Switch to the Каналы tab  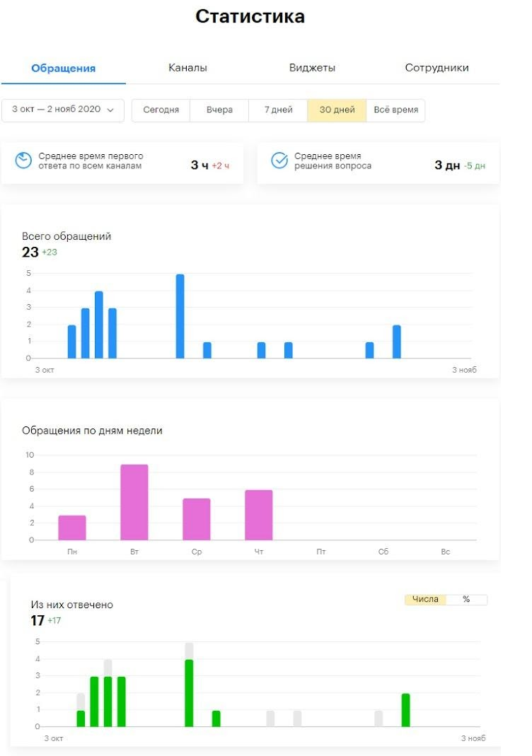pos(187,67)
